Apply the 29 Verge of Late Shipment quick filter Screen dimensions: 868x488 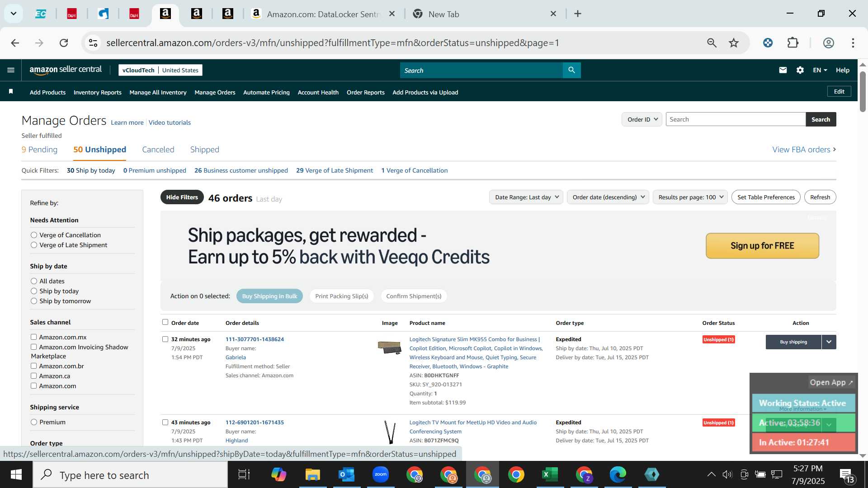coord(334,170)
